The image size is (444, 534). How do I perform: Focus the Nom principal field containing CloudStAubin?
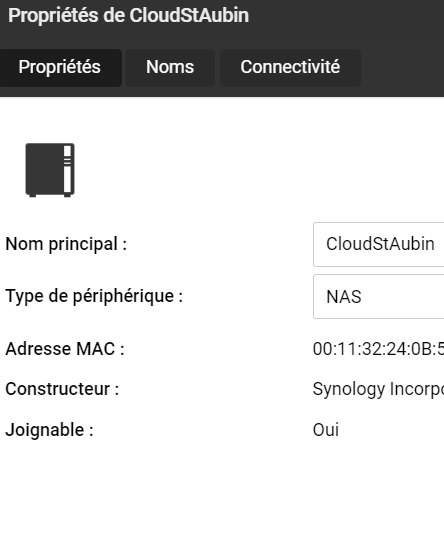pyautogui.click(x=378, y=244)
